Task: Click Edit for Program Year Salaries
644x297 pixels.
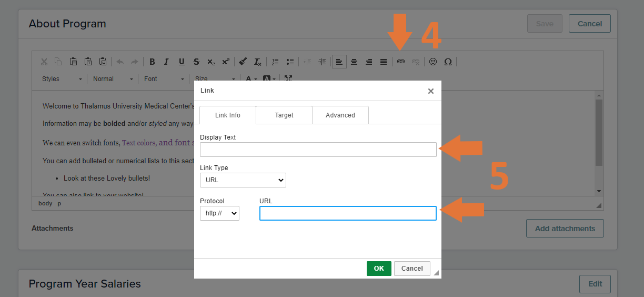Action: point(595,284)
